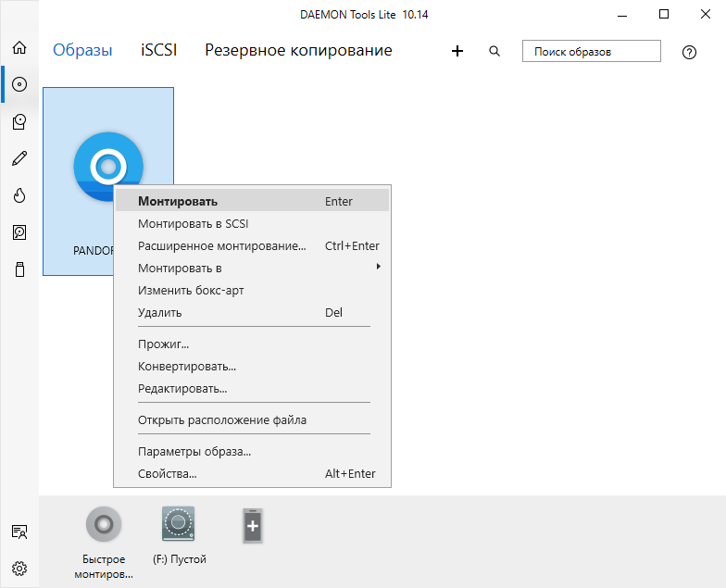Open the virtual HDD sidebar icon
This screenshot has height=588, width=726.
pyautogui.click(x=19, y=232)
